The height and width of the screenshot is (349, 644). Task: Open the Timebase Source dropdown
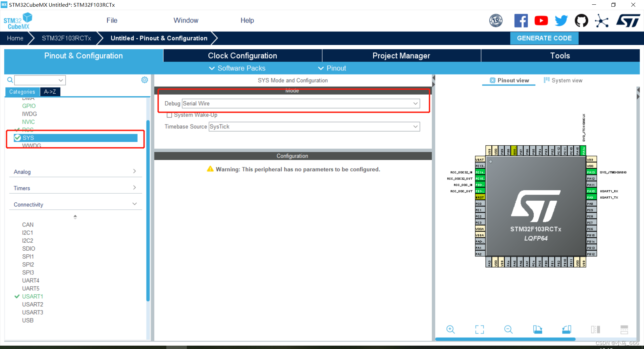[314, 127]
